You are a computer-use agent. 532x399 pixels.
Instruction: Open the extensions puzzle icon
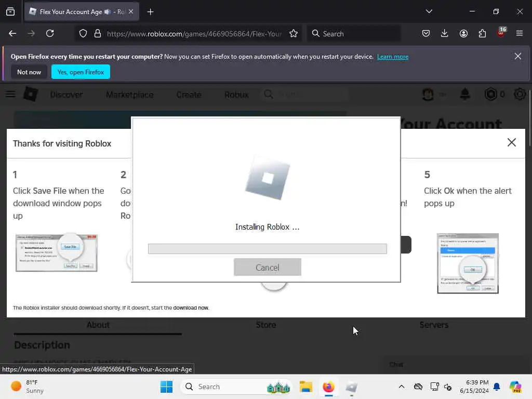click(x=482, y=34)
